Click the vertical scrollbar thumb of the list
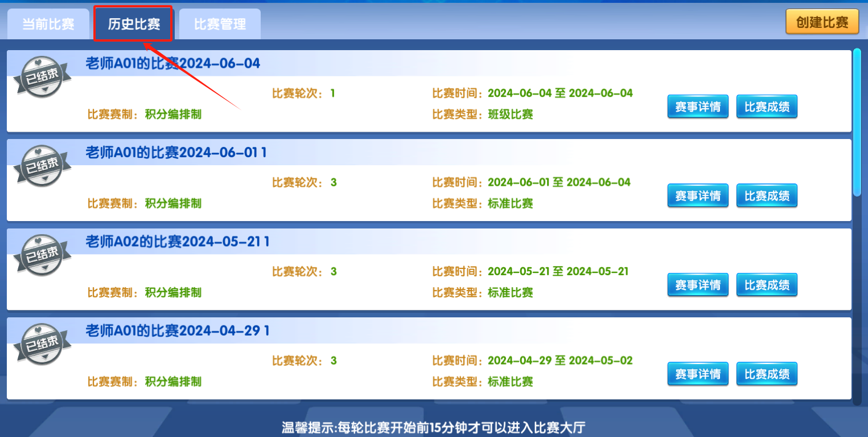This screenshot has height=437, width=868. coord(857,122)
